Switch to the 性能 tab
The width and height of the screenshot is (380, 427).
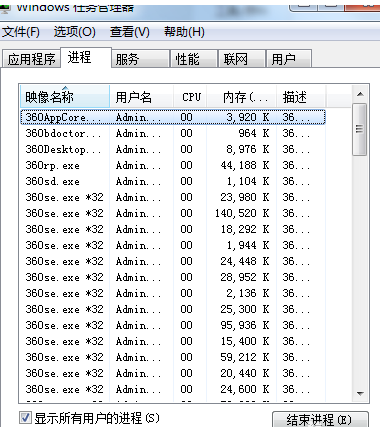(x=194, y=59)
